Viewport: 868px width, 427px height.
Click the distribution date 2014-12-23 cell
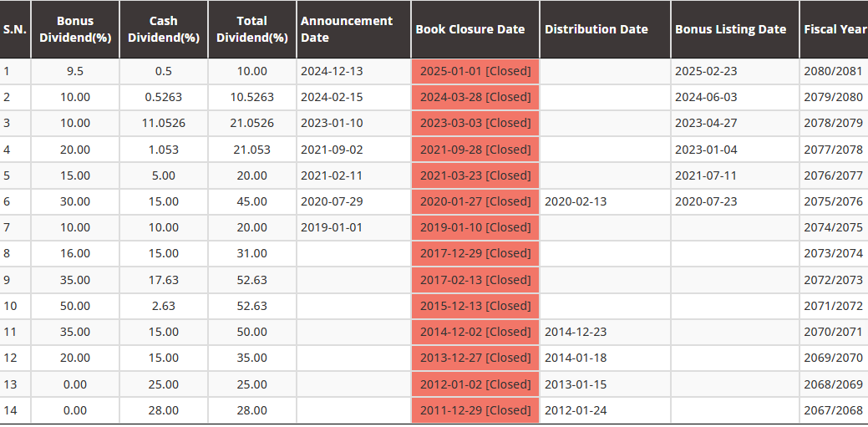[x=576, y=332]
